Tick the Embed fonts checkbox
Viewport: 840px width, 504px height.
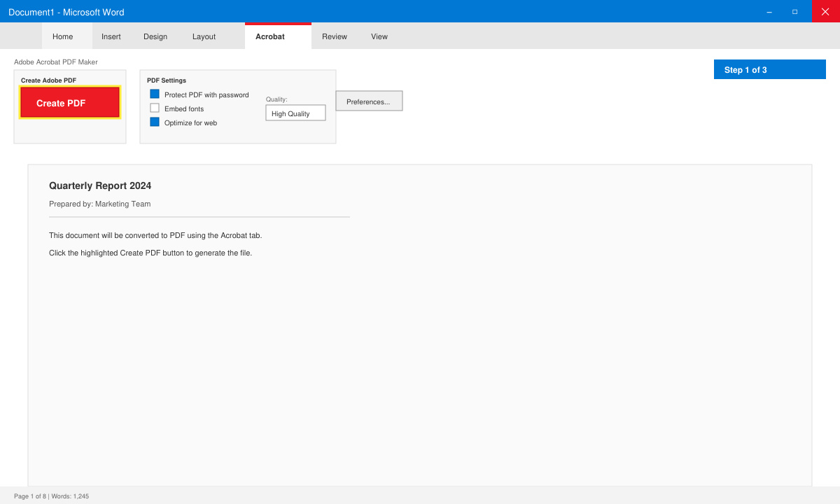pyautogui.click(x=155, y=108)
